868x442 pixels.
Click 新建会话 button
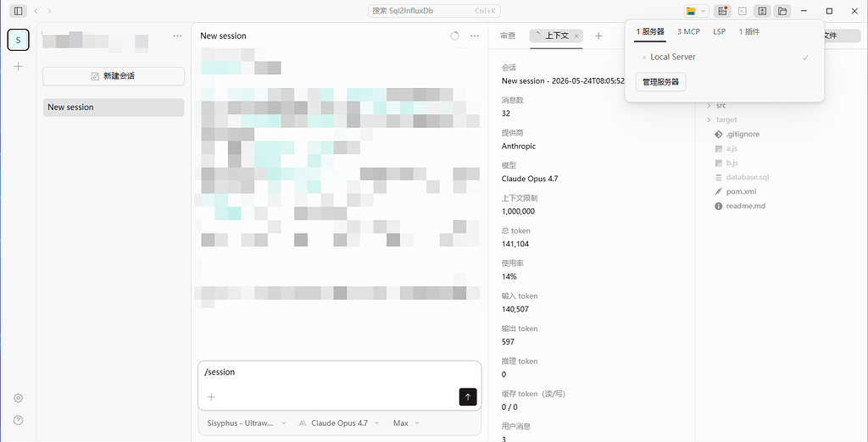114,76
